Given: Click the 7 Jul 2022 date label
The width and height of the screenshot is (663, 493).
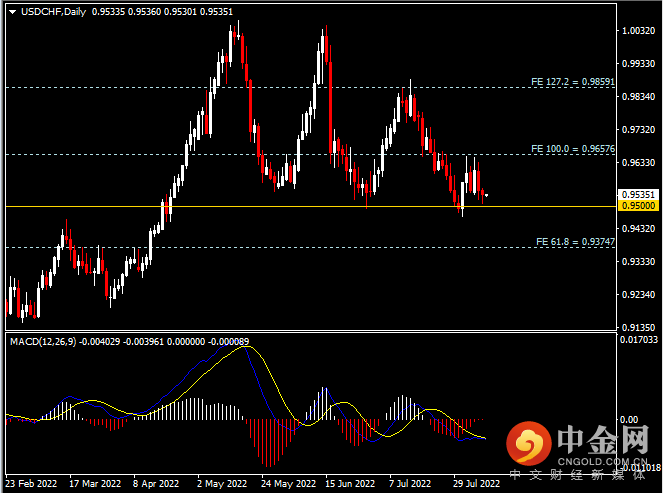Looking at the screenshot, I should [x=410, y=483].
